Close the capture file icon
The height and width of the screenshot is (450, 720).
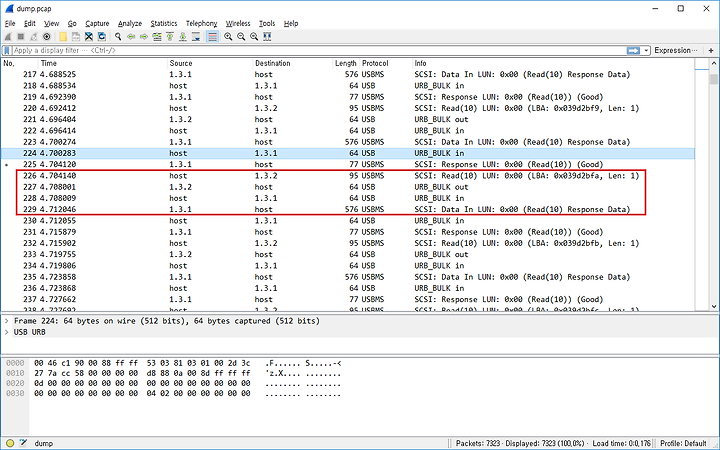point(89,37)
